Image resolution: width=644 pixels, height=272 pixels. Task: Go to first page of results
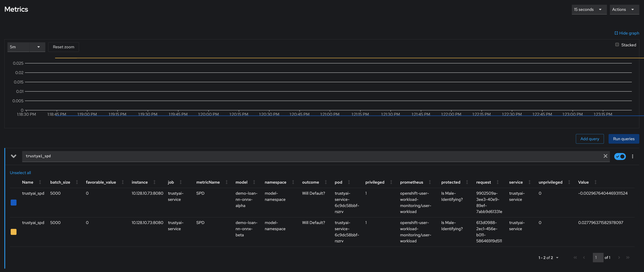575,257
